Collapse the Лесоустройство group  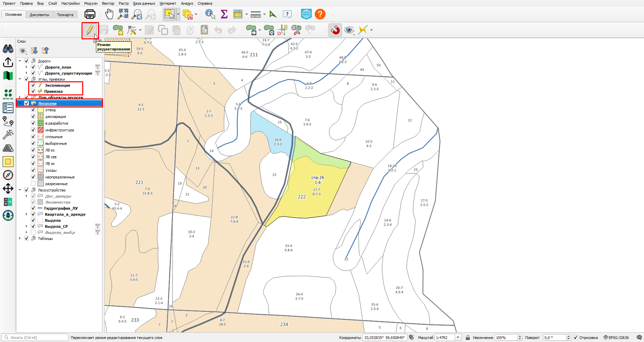[20, 190]
